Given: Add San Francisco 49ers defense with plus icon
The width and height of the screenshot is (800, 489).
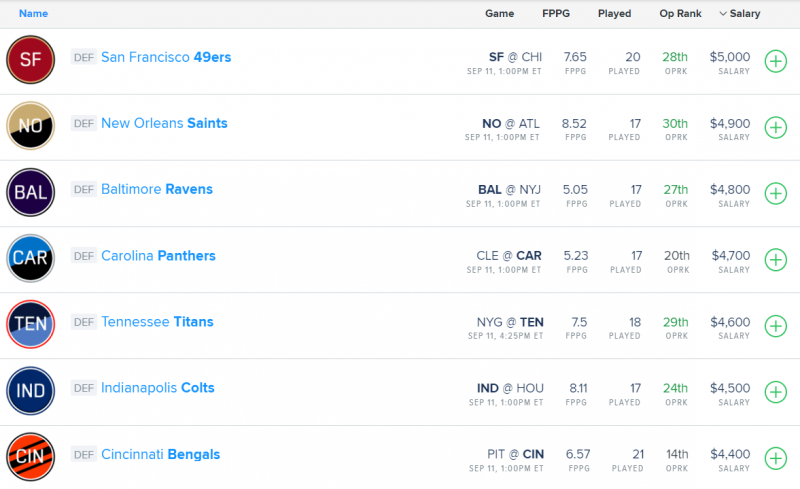Looking at the screenshot, I should tap(776, 62).
